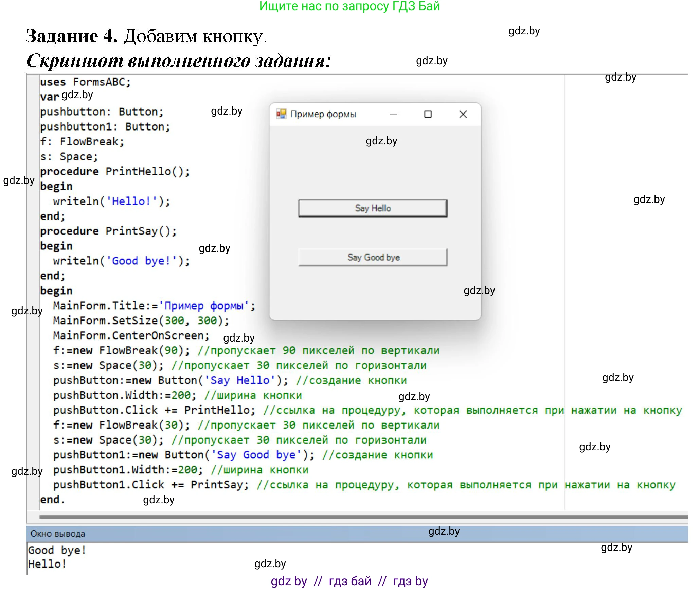Screen dimensions: 700x589
Task: Click the Say Hello button
Action: click(373, 208)
